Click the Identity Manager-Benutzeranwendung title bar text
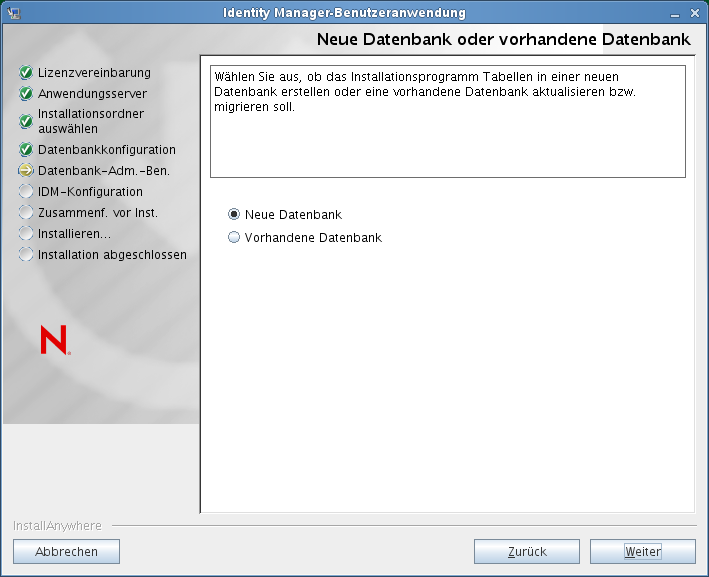The image size is (709, 577). pos(344,13)
